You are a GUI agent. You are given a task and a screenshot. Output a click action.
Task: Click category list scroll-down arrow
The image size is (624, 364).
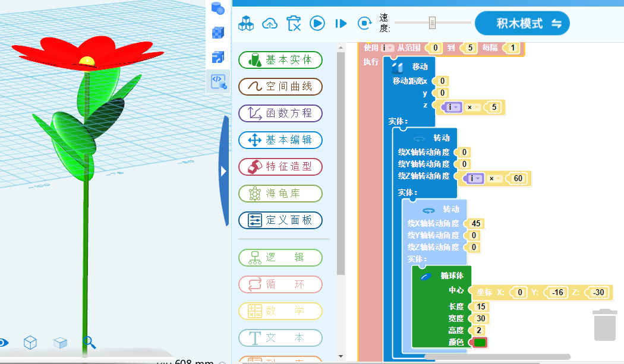341,356
